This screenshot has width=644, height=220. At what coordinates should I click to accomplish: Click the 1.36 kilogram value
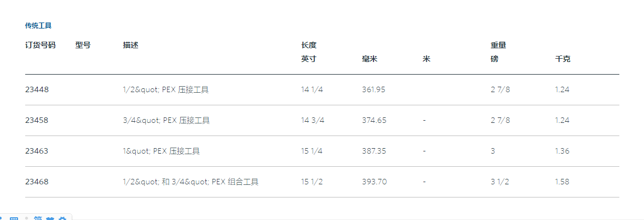(x=562, y=151)
